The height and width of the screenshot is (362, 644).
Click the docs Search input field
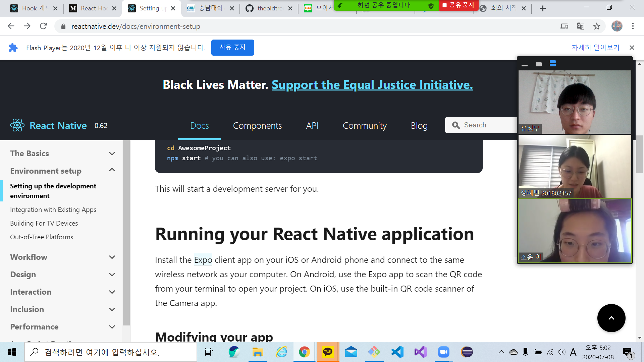tap(481, 125)
